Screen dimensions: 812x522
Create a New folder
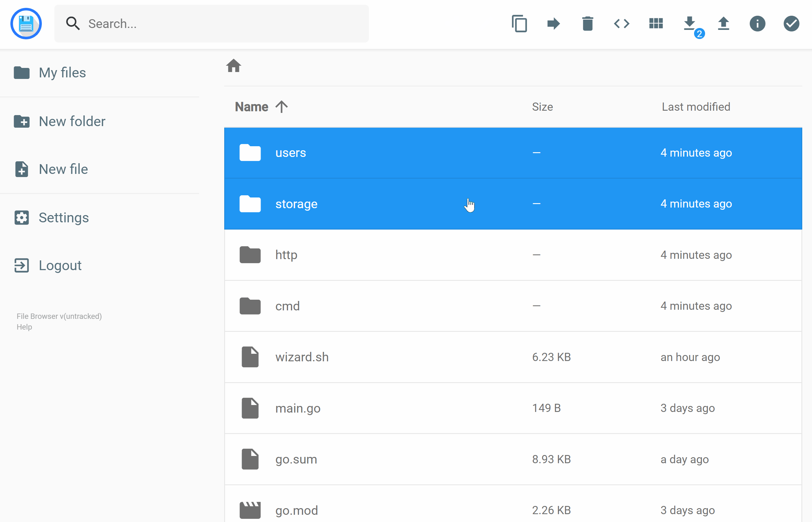[x=72, y=121]
